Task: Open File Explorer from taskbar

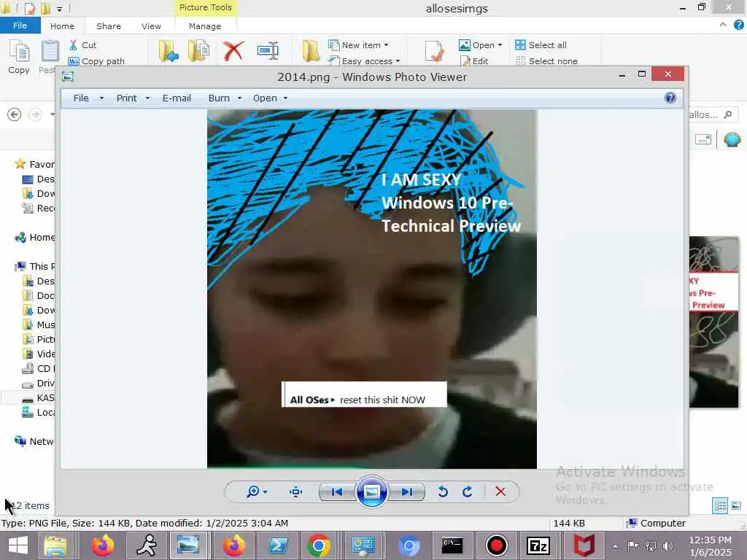Action: (x=55, y=545)
